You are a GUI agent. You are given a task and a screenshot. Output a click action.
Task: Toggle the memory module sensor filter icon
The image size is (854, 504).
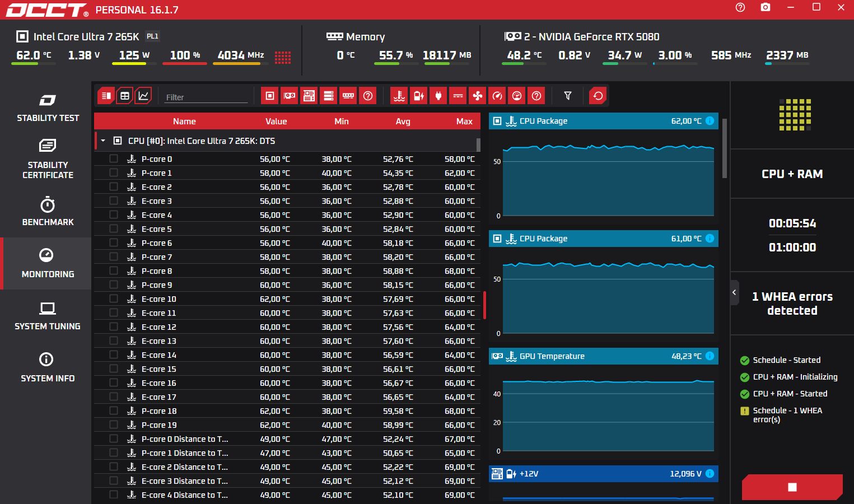coord(348,96)
